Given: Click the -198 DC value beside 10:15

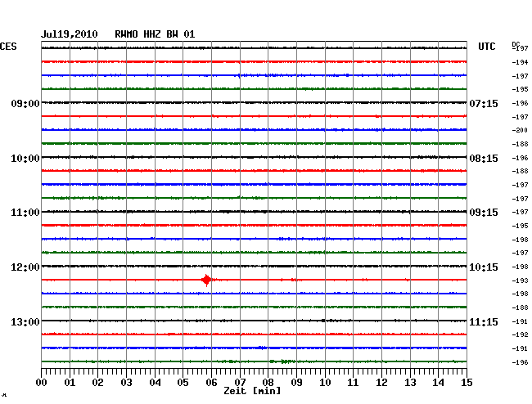Looking at the screenshot, I should 520,267.
